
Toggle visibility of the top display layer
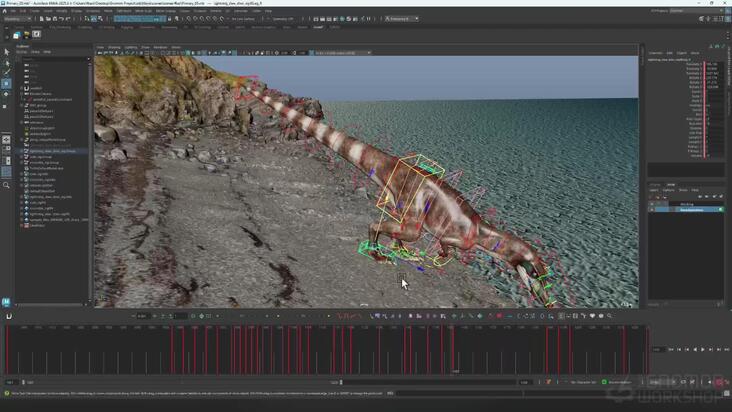coord(653,204)
